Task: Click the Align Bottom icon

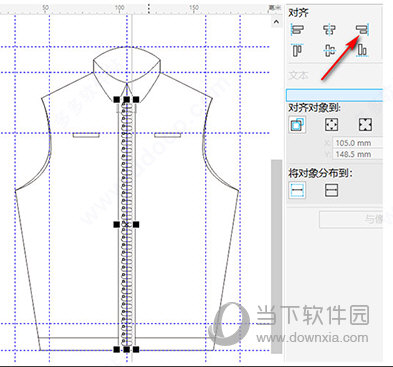Action: (362, 50)
